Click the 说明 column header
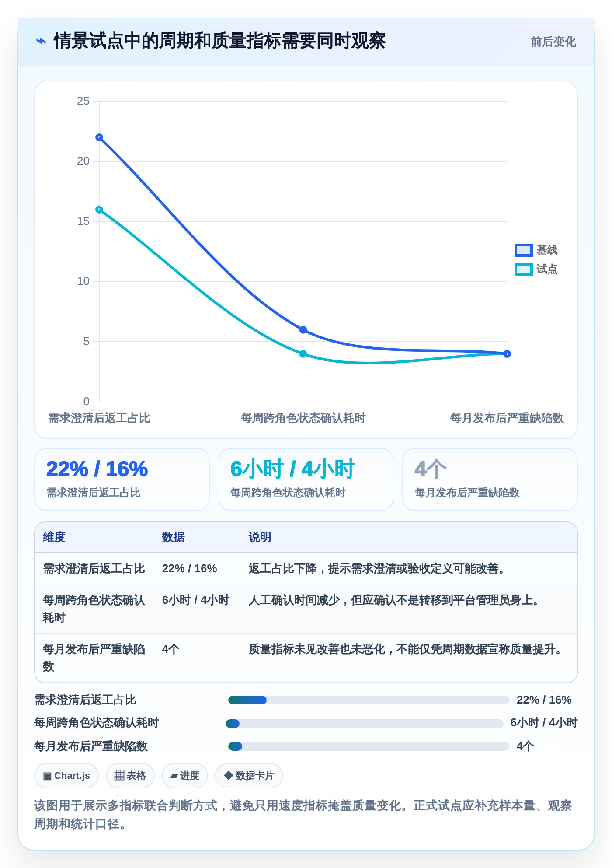Viewport: 612px width, 868px height. (260, 537)
